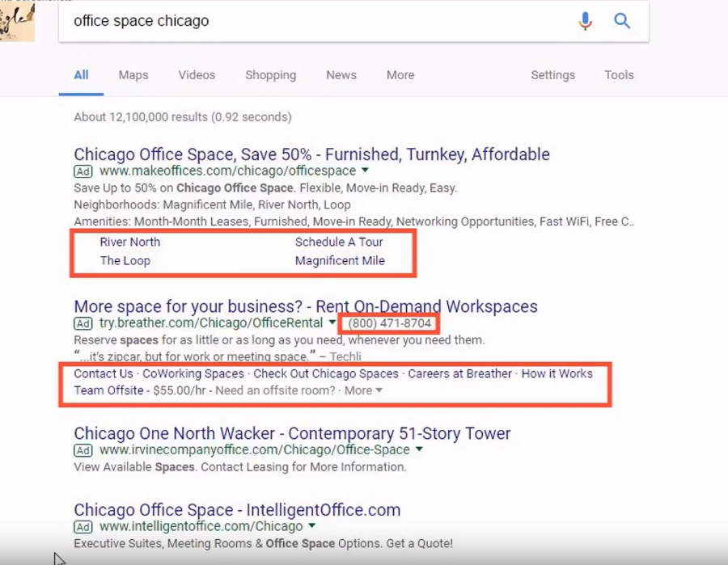Click the voice search microphone icon

(585, 21)
